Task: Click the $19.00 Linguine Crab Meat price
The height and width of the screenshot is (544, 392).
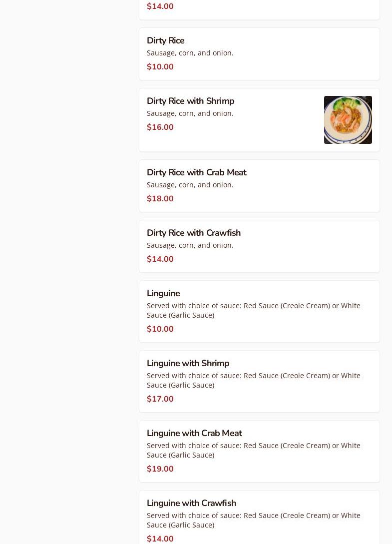Action: coord(160,469)
